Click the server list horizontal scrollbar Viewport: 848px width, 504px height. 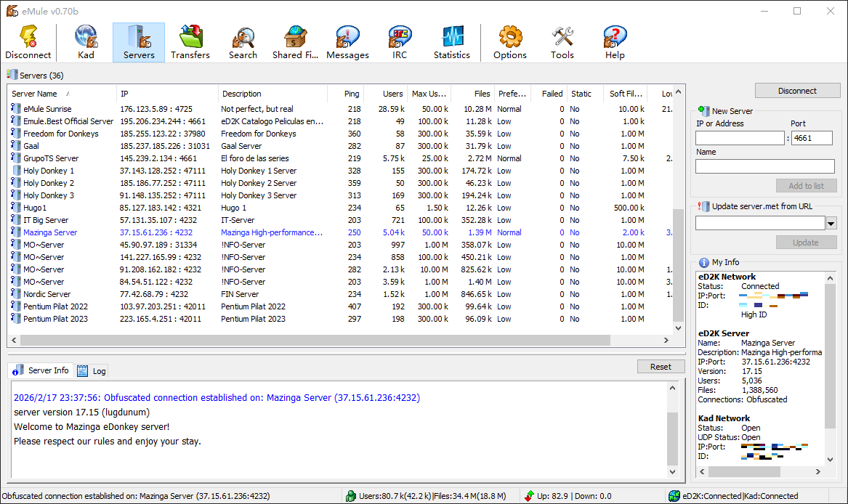[x=342, y=340]
